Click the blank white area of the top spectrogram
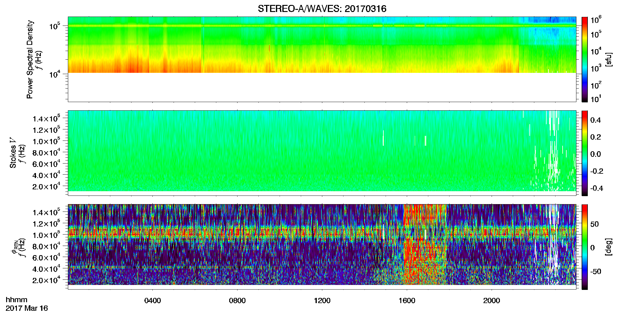Screen dimensions: 644x332 pyautogui.click(x=322, y=87)
